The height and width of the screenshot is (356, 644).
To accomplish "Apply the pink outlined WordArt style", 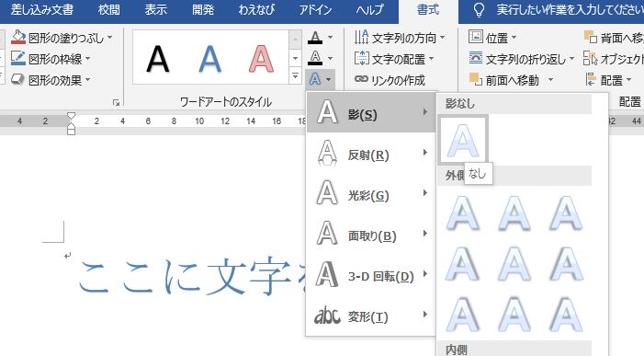I will tap(262, 58).
